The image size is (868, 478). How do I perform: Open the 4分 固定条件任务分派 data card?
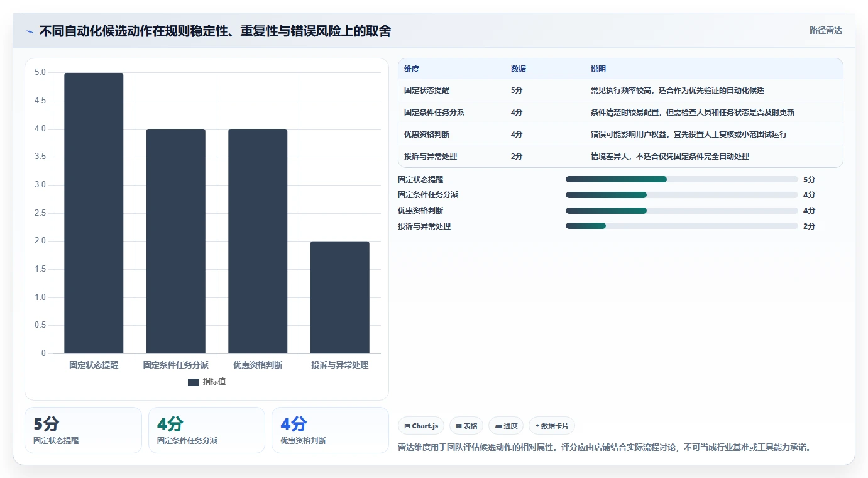207,430
